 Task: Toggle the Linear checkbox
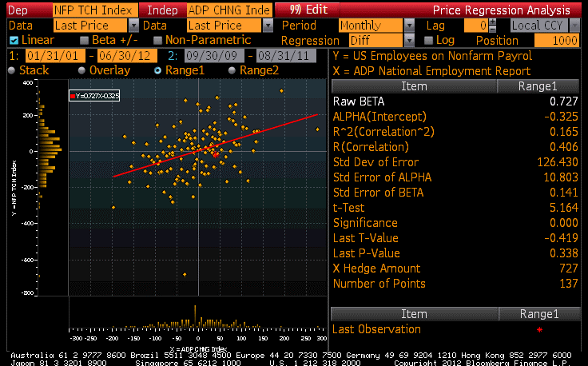coord(14,41)
